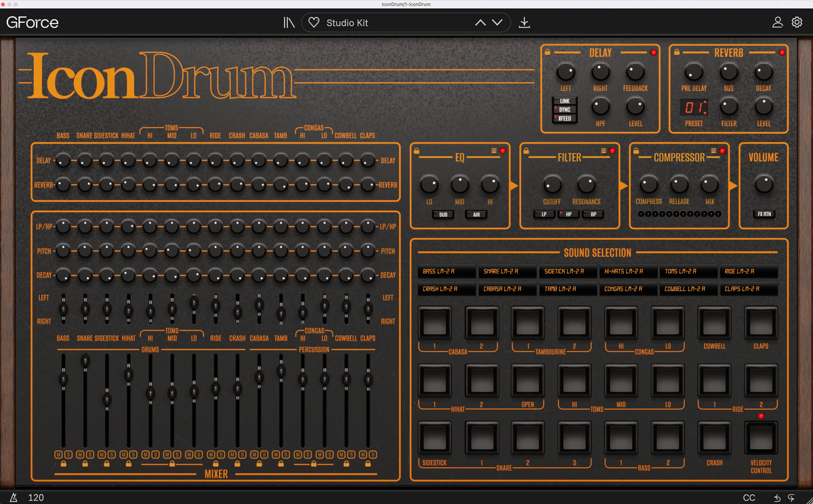
Task: Toggle the FX RTN switch under VOLUME
Action: pyautogui.click(x=764, y=215)
